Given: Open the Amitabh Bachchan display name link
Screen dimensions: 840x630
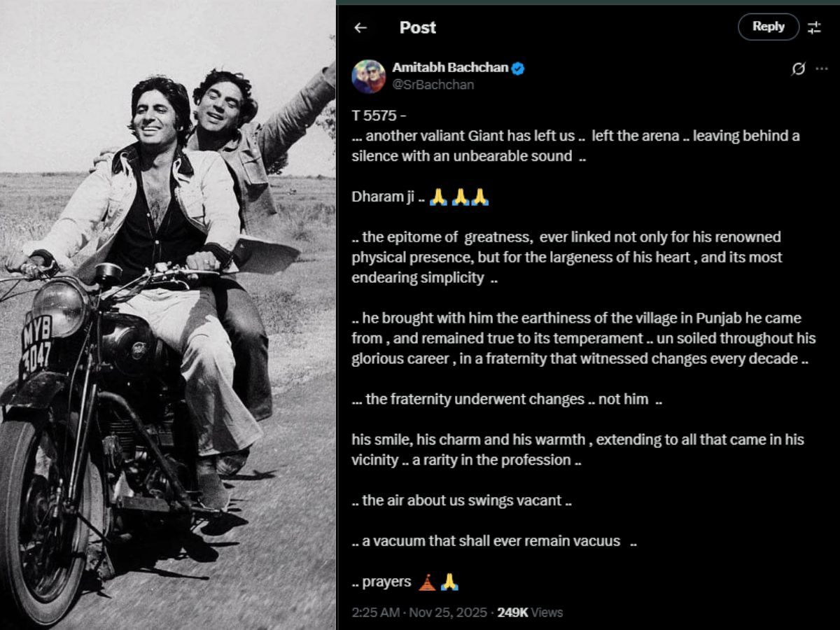Looking at the screenshot, I should 451,68.
